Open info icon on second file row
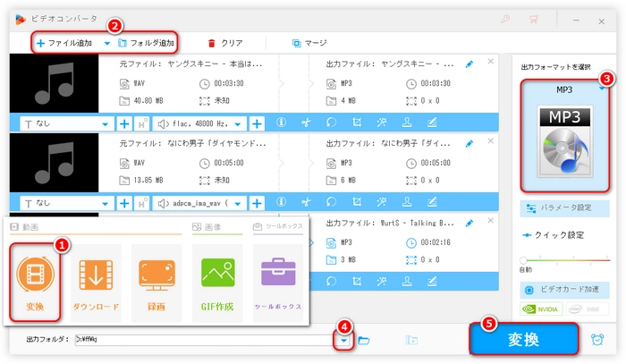The image size is (626, 364). [x=282, y=203]
